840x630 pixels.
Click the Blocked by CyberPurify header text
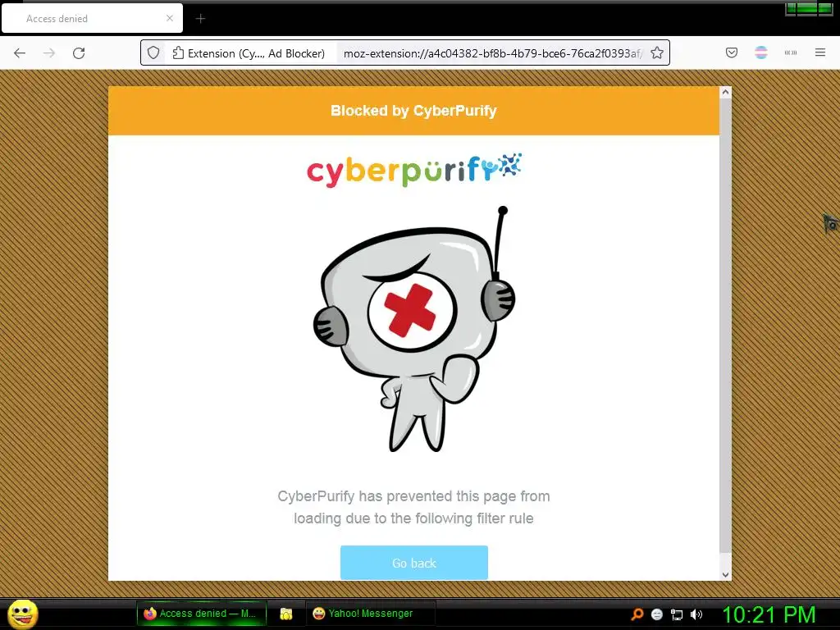tap(413, 111)
